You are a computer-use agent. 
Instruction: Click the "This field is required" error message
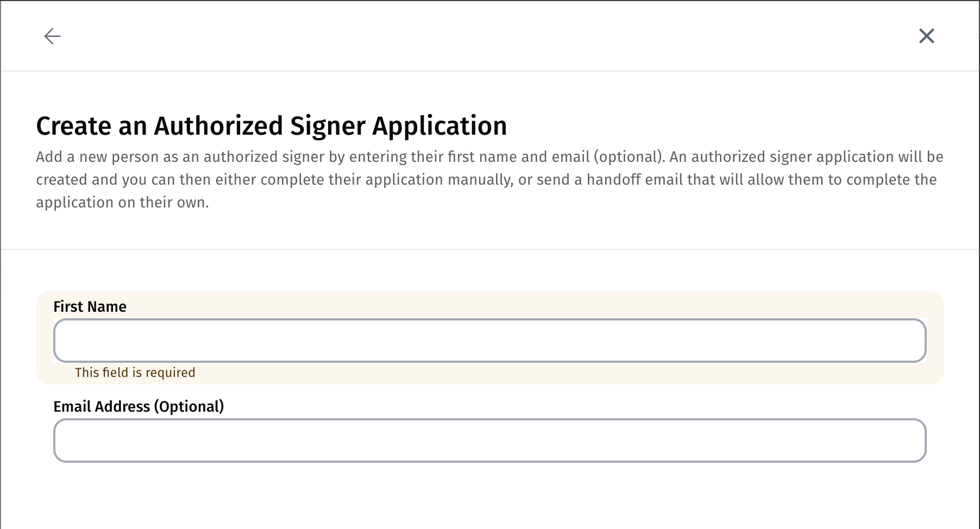coord(135,373)
